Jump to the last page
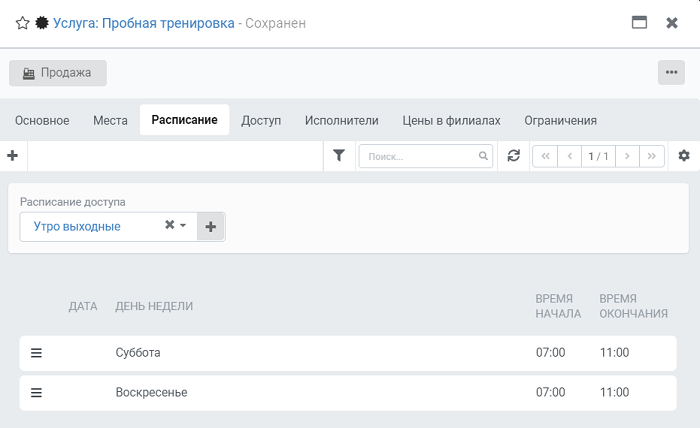The image size is (700, 428). pyautogui.click(x=652, y=156)
